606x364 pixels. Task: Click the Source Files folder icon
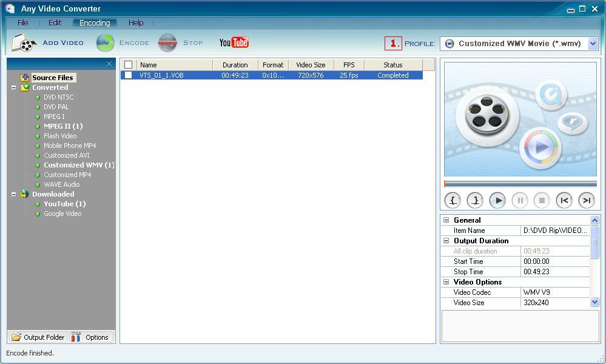coord(25,78)
